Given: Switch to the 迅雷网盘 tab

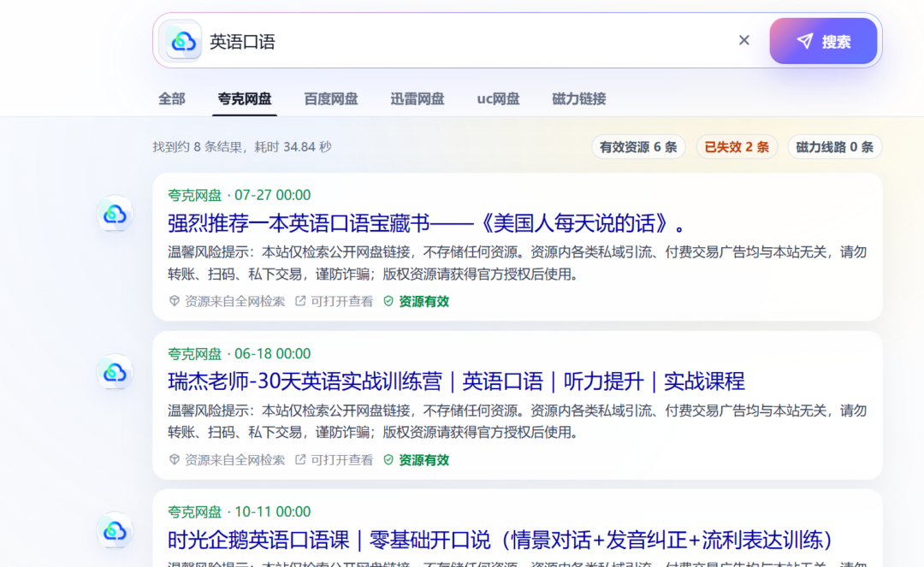Looking at the screenshot, I should pos(418,99).
